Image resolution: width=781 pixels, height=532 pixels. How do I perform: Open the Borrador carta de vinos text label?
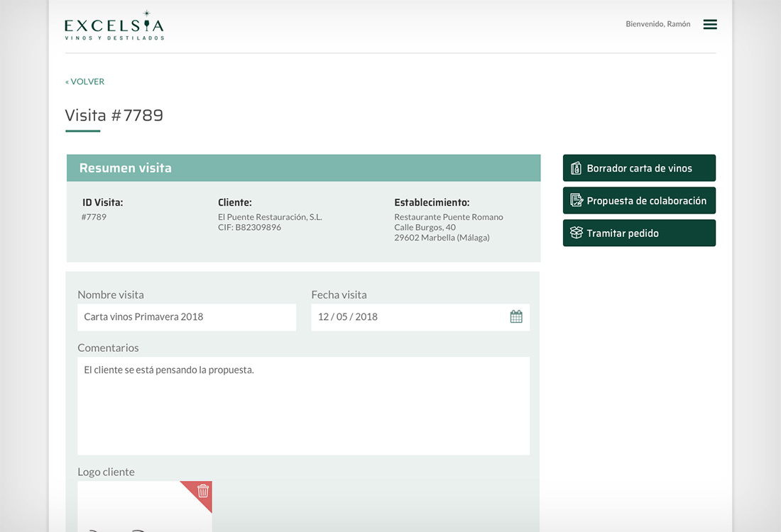coord(639,169)
